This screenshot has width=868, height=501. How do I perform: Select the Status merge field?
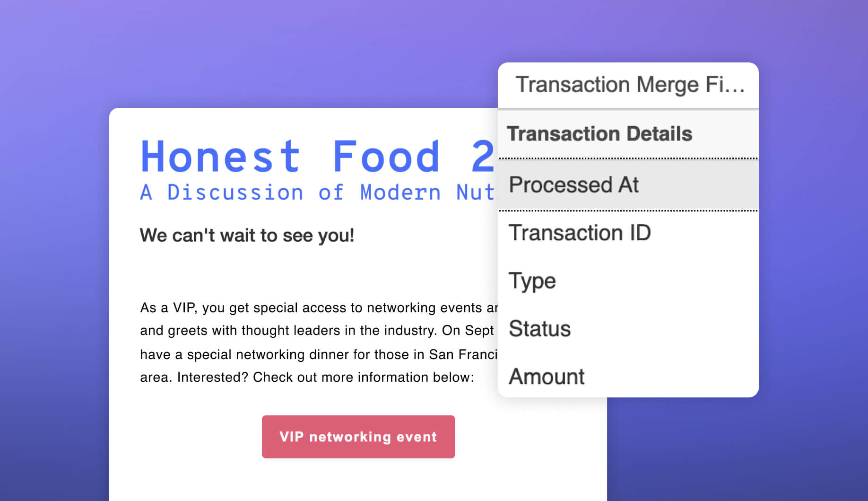coord(539,329)
